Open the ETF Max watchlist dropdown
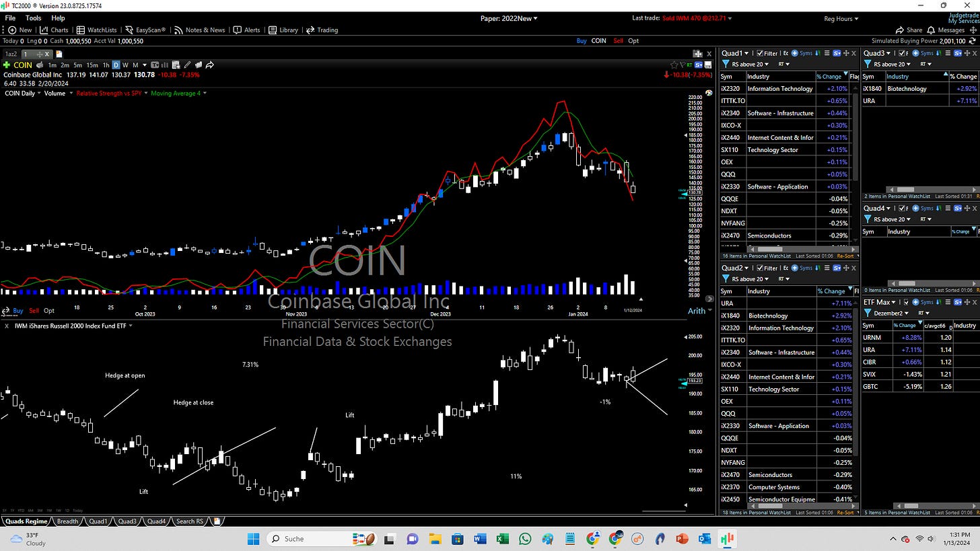980x551 pixels. point(880,302)
